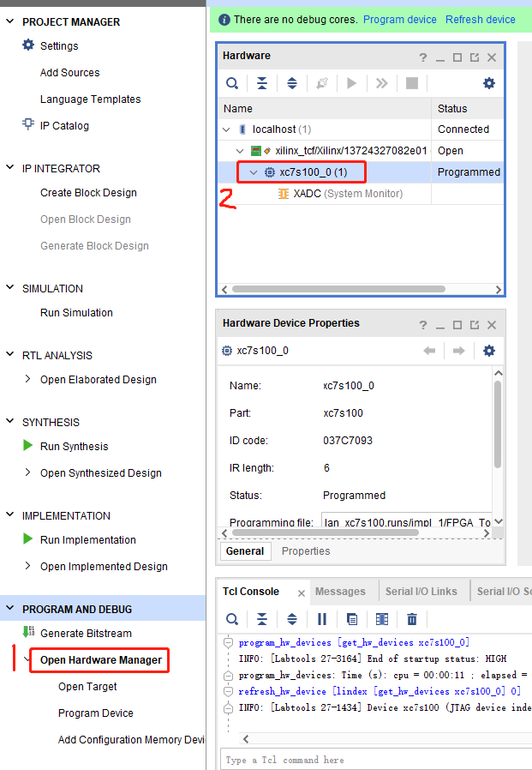Viewport: 532px width, 770px height.
Task: Expand Open Synthesized Design
Action: click(27, 472)
